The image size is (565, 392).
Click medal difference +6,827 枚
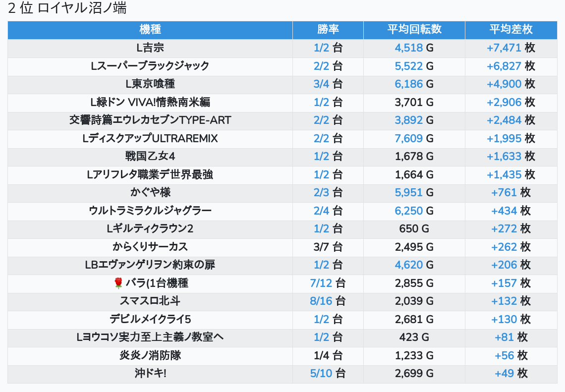511,66
